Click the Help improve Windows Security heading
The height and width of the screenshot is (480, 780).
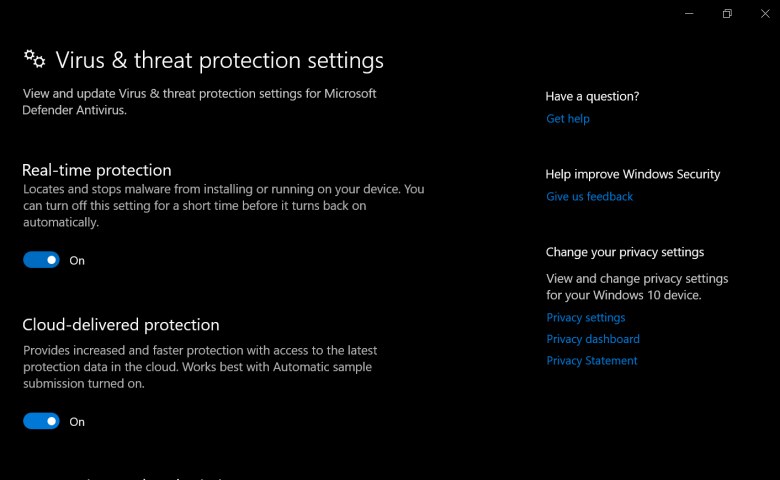coord(633,174)
